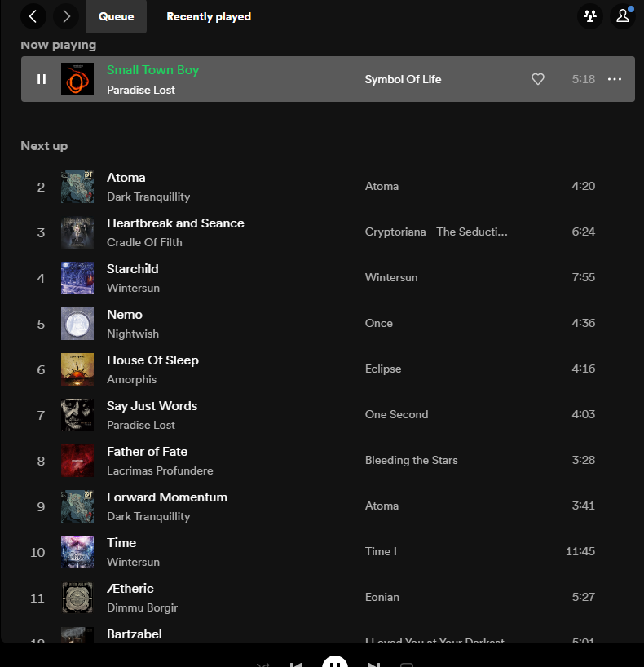Switch to the Recently played tab
The image size is (644, 667).
pyautogui.click(x=209, y=16)
